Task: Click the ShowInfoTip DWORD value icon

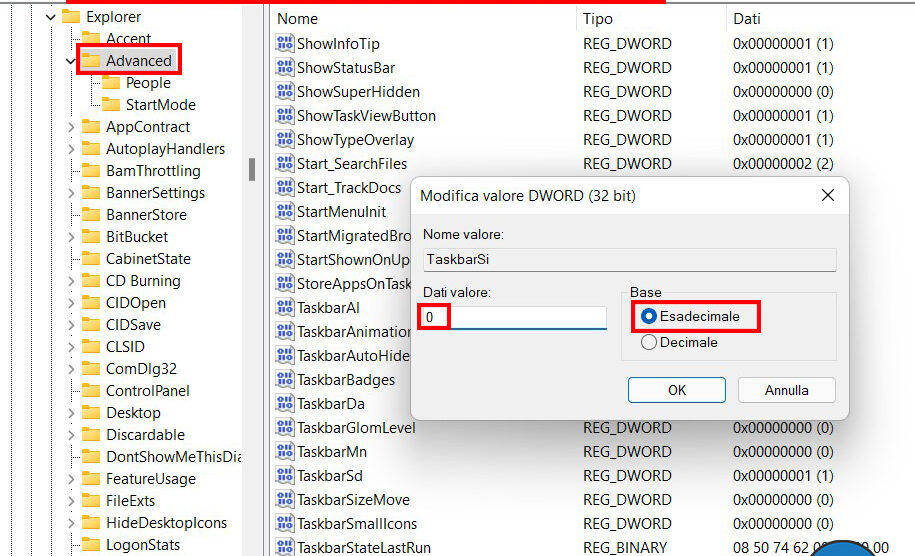Action: pos(285,43)
